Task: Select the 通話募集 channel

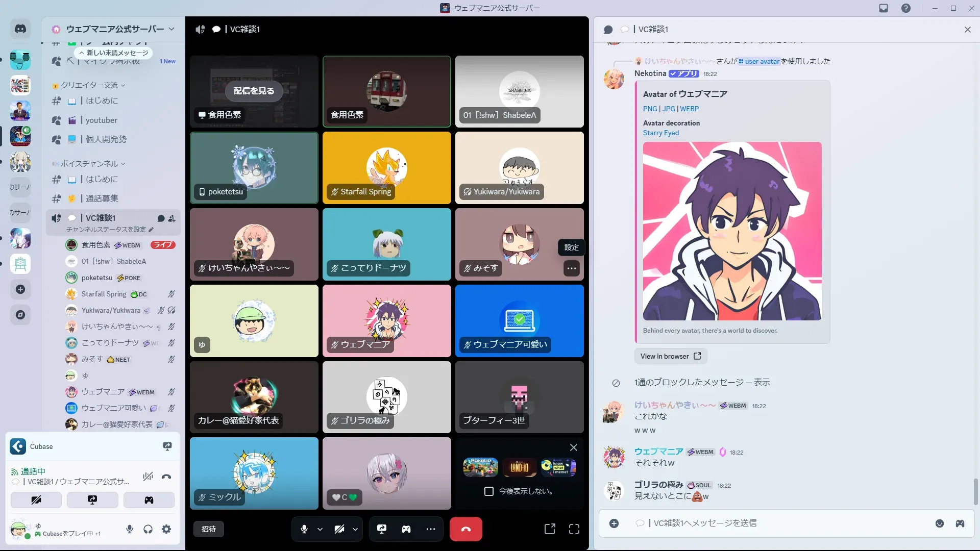Action: (102, 198)
